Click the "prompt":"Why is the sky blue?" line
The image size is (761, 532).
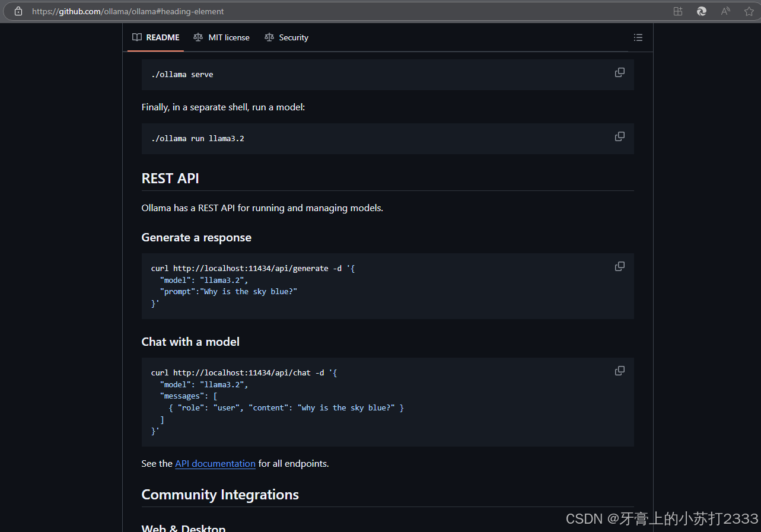pos(228,291)
